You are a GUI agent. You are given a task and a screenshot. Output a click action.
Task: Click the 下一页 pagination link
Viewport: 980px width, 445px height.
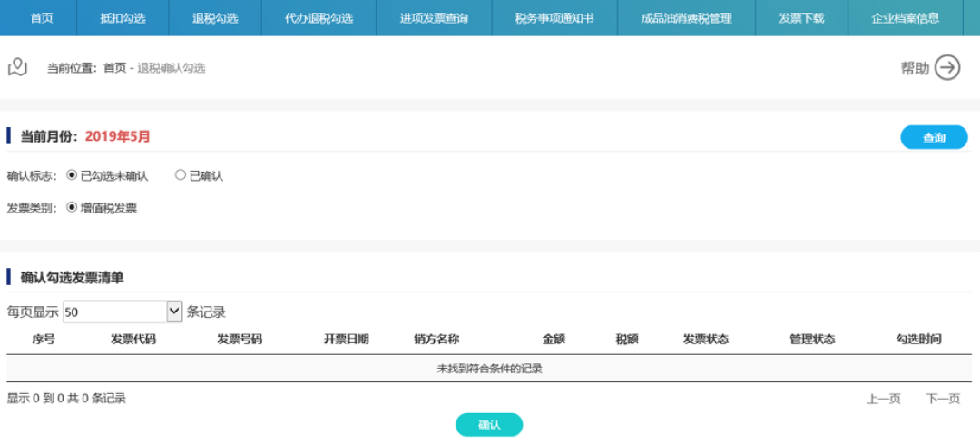(x=943, y=399)
